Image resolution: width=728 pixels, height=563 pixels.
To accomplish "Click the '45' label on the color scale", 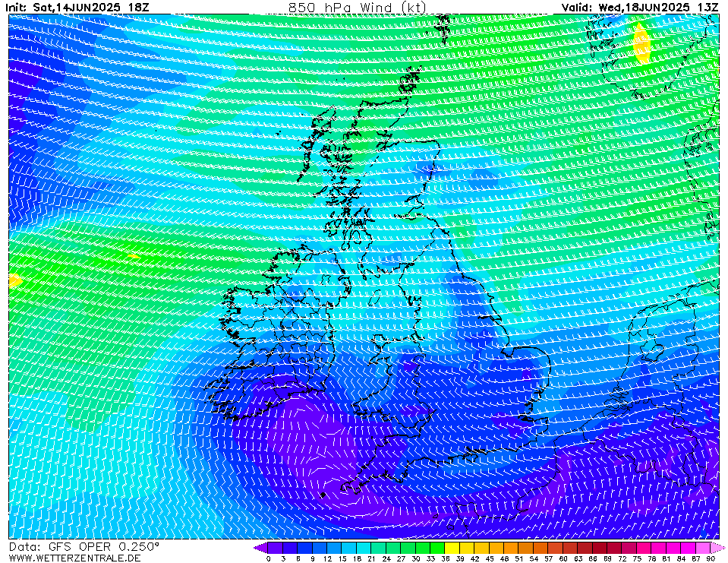I will tap(490, 558).
